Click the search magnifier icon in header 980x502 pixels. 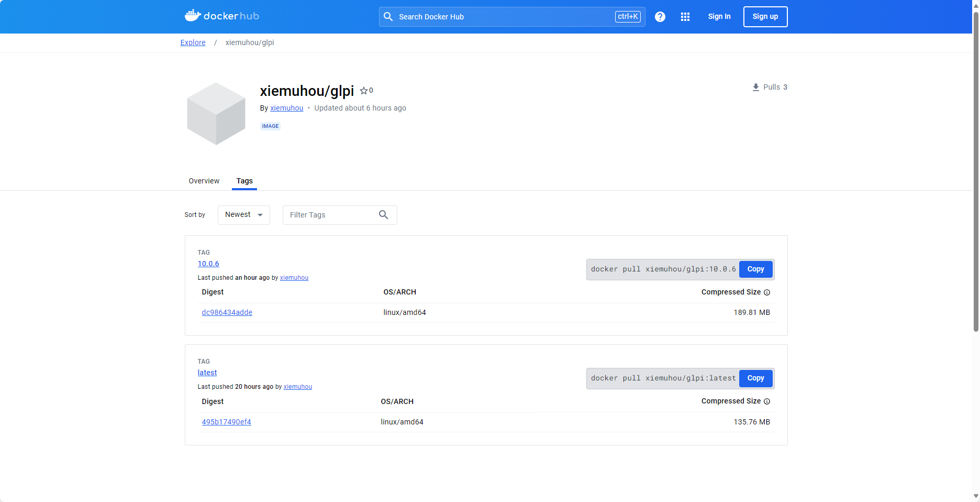point(388,17)
